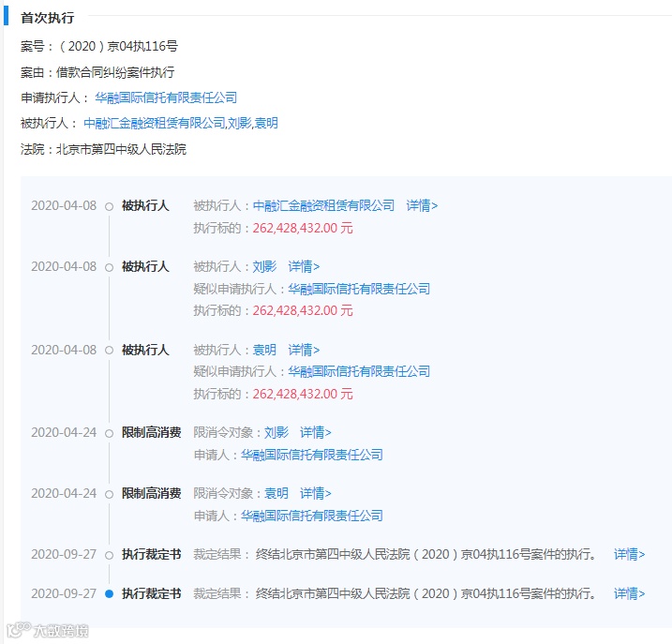This screenshot has height=644, width=672.
Task: Select hollow timeline dot of 限消令对象 刘影 row
Action: point(110,433)
